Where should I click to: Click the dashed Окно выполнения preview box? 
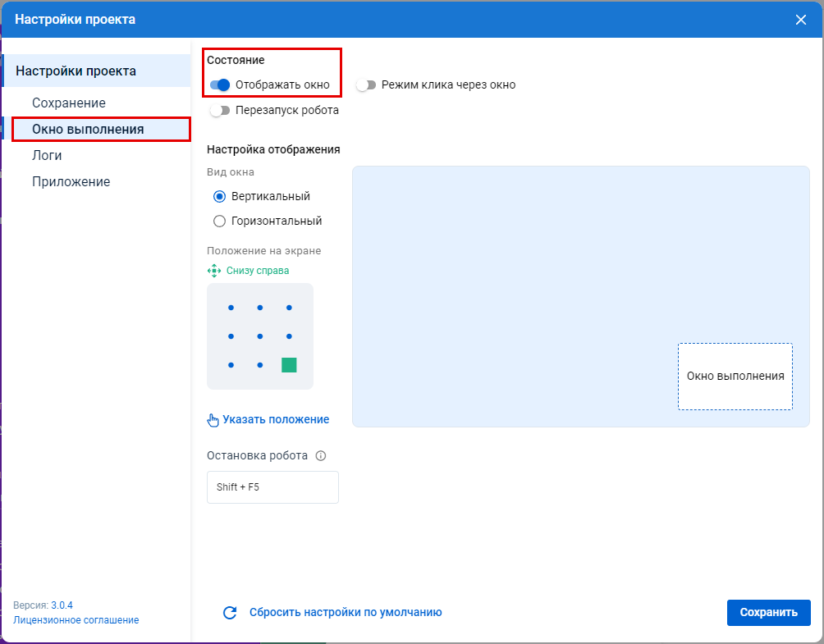point(735,376)
